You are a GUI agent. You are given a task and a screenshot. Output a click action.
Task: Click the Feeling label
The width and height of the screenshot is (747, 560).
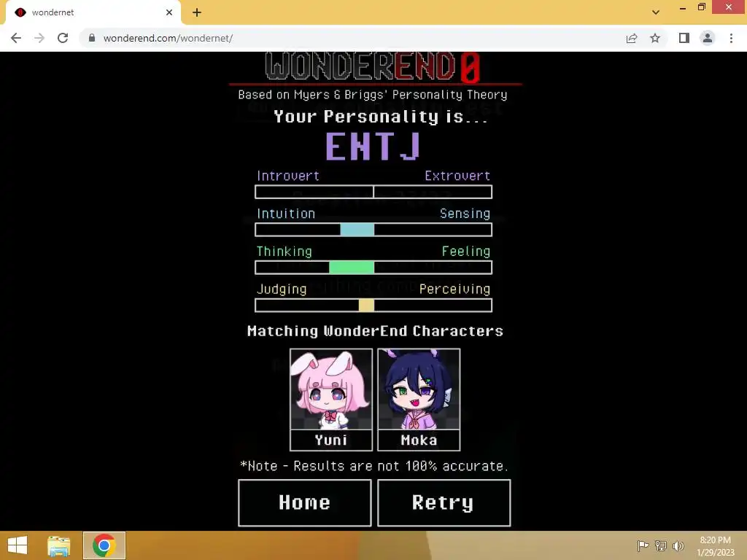(x=466, y=252)
